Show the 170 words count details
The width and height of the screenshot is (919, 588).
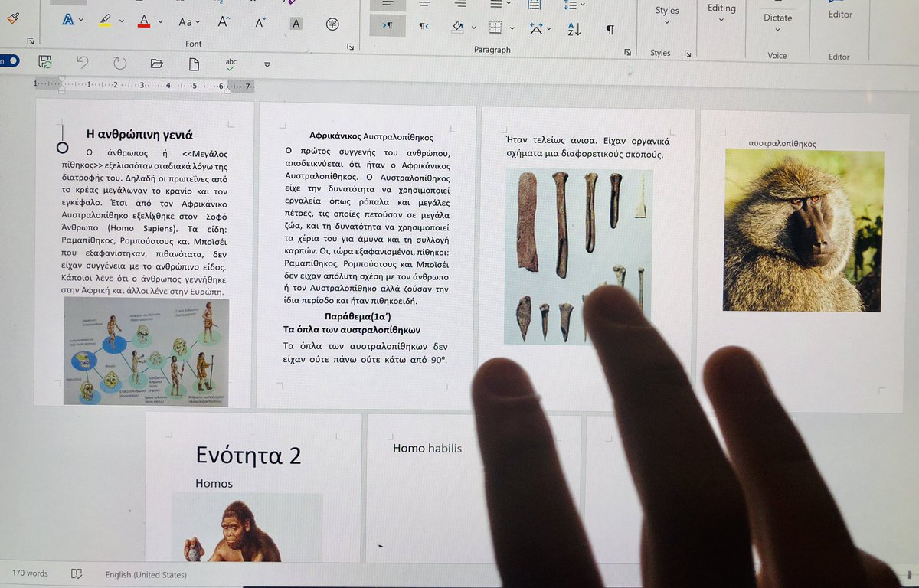click(30, 573)
